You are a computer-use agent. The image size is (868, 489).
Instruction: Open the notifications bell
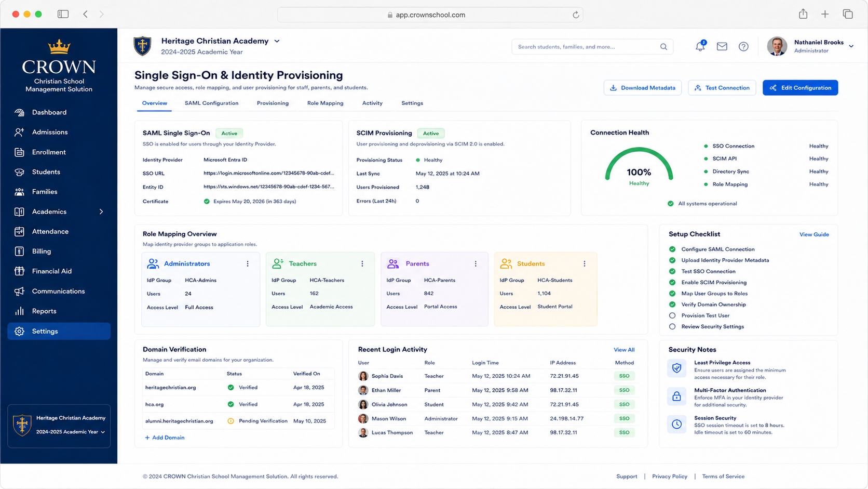click(x=700, y=46)
